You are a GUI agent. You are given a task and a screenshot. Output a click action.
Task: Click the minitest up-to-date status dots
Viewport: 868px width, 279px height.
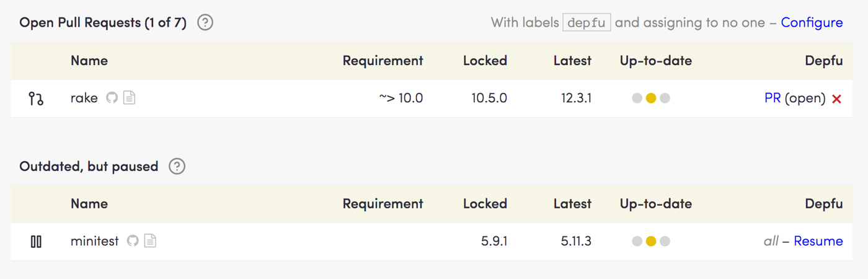click(651, 241)
